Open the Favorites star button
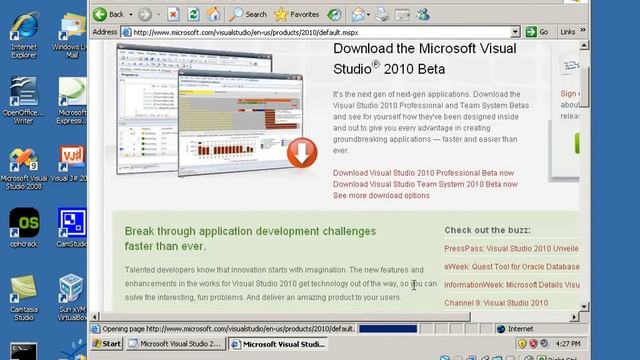Viewport: 640px width, 360px height. (x=297, y=15)
